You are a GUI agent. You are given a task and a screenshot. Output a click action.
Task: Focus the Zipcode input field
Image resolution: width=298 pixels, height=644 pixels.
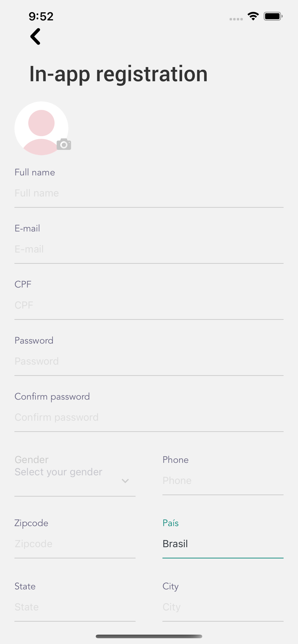tap(75, 544)
